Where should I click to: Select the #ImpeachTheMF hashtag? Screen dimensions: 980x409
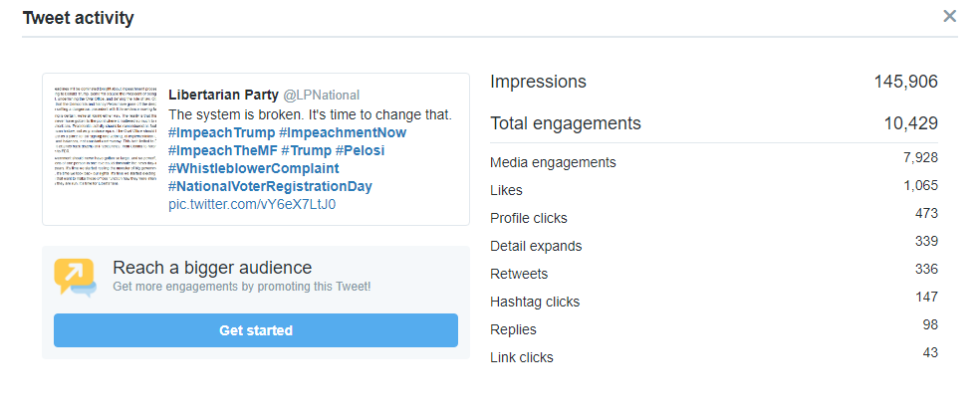tap(221, 150)
